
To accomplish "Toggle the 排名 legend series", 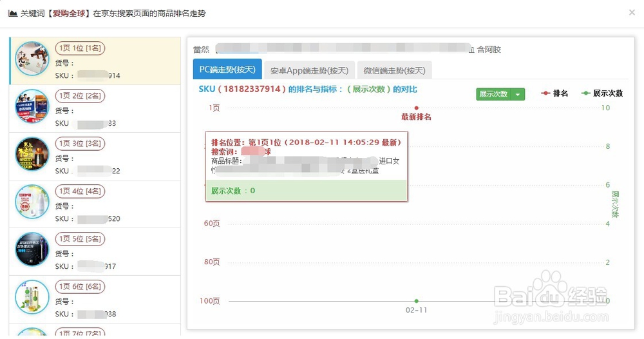I will pyautogui.click(x=554, y=93).
